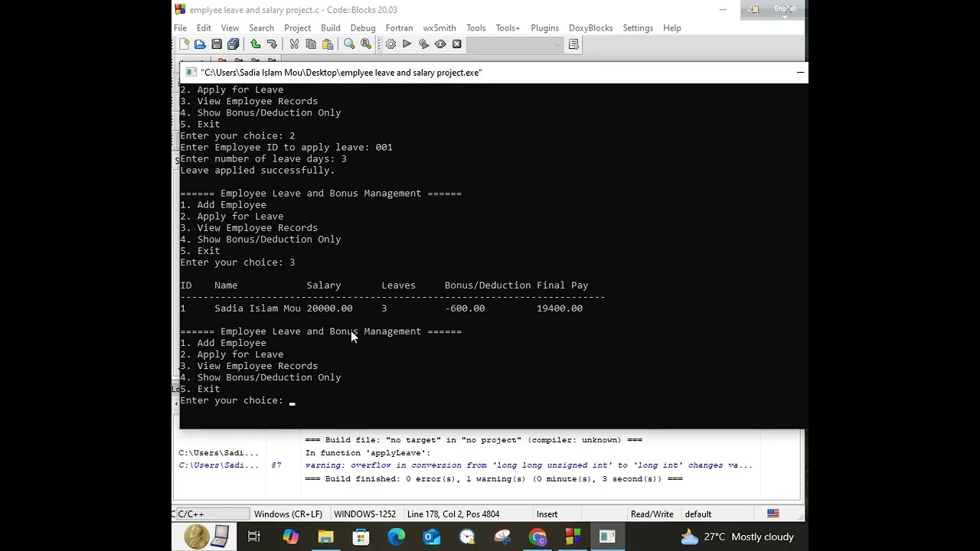The image size is (980, 551).
Task: Open the wxSmith menu
Action: (439, 28)
